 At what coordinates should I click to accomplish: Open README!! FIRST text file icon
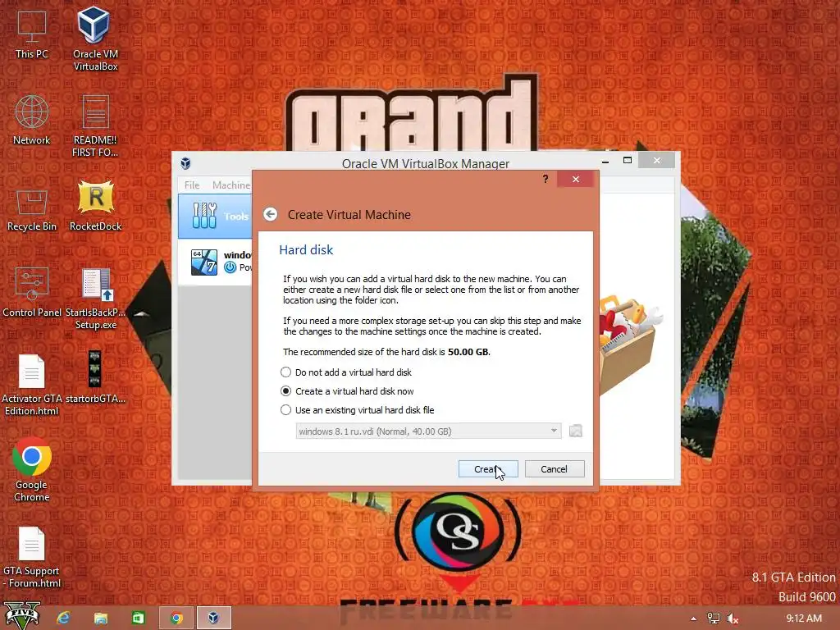[95, 126]
